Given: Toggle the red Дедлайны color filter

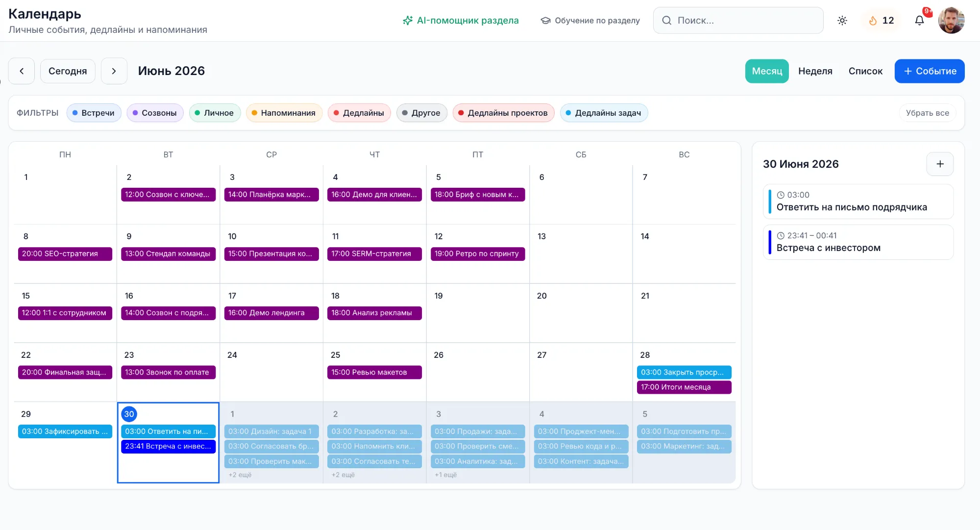Looking at the screenshot, I should 359,113.
